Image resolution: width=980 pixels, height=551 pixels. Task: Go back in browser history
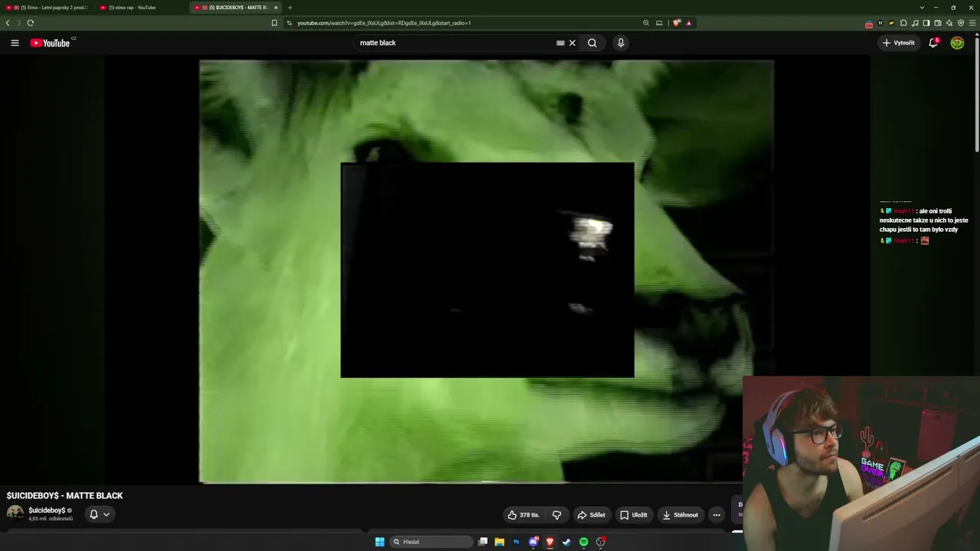[8, 23]
